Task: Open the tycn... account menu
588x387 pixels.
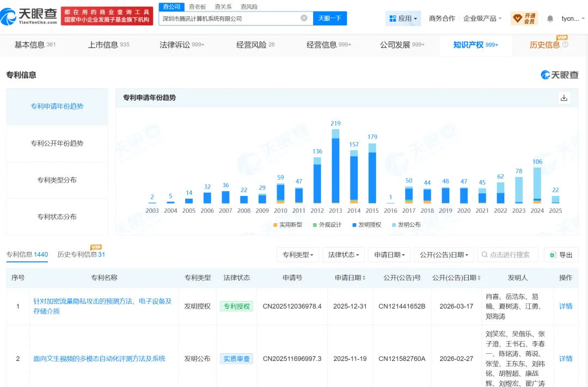Action: [x=573, y=19]
